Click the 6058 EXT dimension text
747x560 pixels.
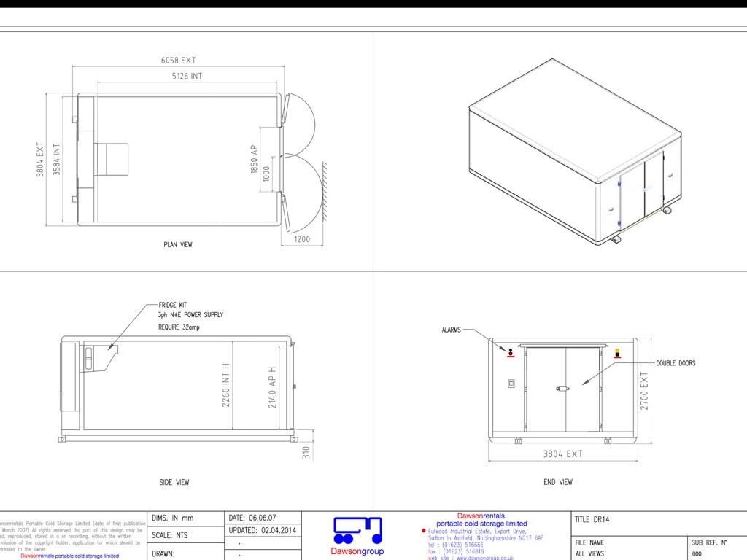179,61
